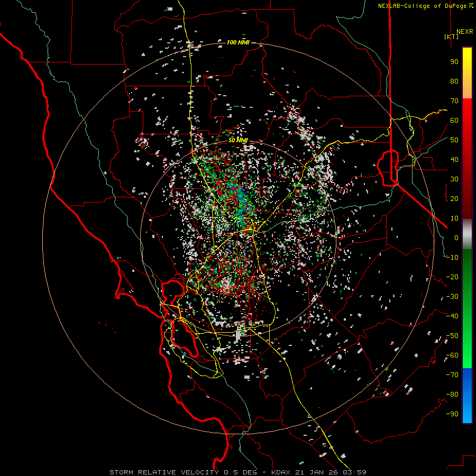Click the 70 value on the velocity scale
Viewport: 476px width, 476px height.
(x=454, y=101)
